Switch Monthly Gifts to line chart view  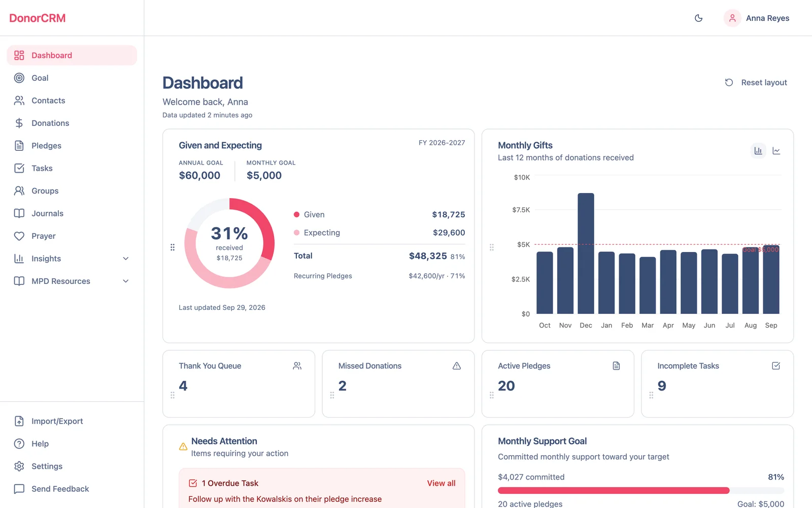pos(776,151)
